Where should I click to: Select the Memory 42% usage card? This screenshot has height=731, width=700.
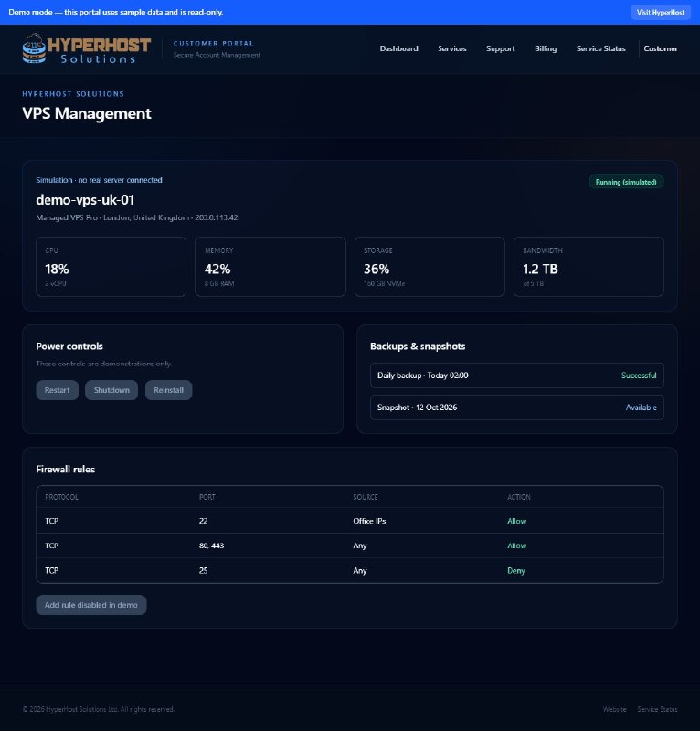270,267
